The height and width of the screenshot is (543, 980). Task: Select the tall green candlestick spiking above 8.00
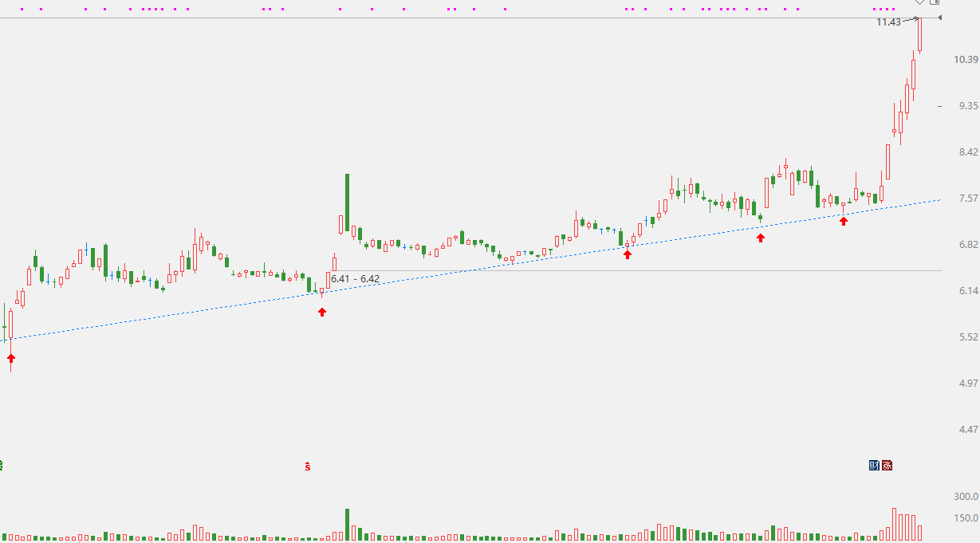click(x=348, y=203)
